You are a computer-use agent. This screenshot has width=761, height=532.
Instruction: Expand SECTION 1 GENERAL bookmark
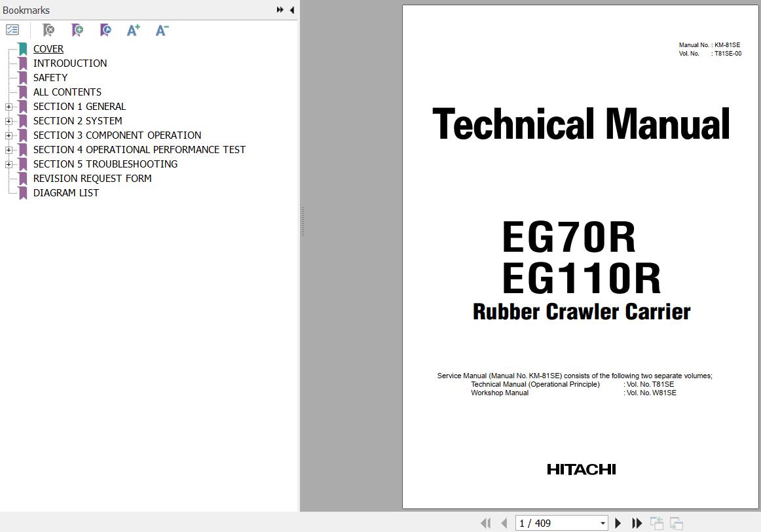tap(9, 107)
